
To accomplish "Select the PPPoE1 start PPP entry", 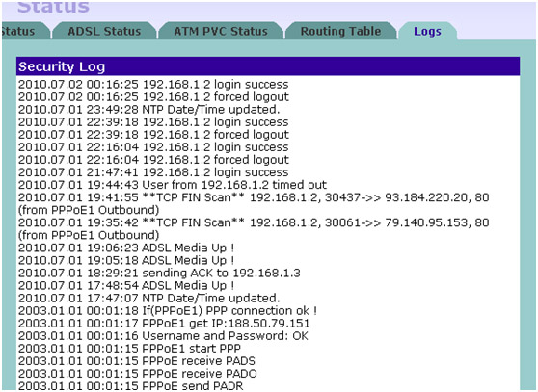I will 129,349.
